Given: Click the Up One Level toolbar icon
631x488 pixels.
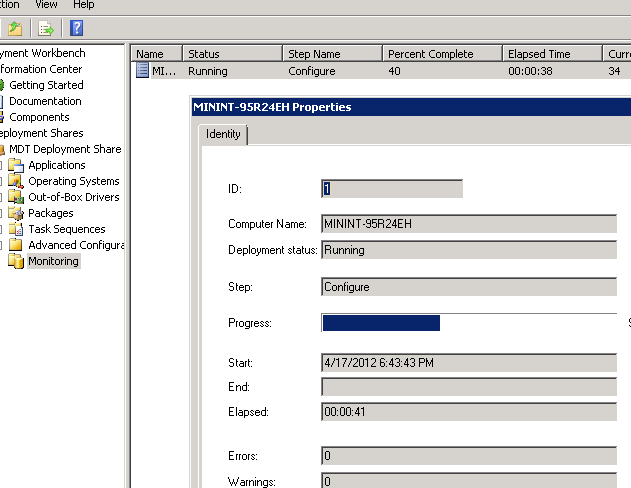Looking at the screenshot, I should [x=15, y=28].
